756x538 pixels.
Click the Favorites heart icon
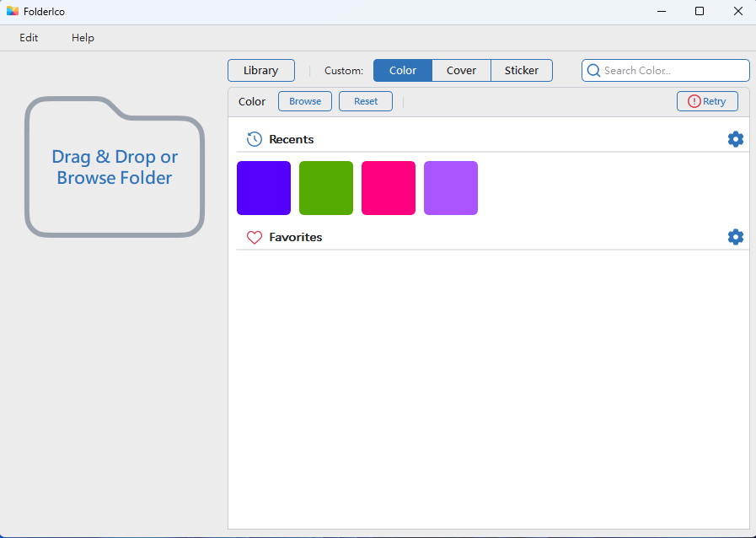254,238
